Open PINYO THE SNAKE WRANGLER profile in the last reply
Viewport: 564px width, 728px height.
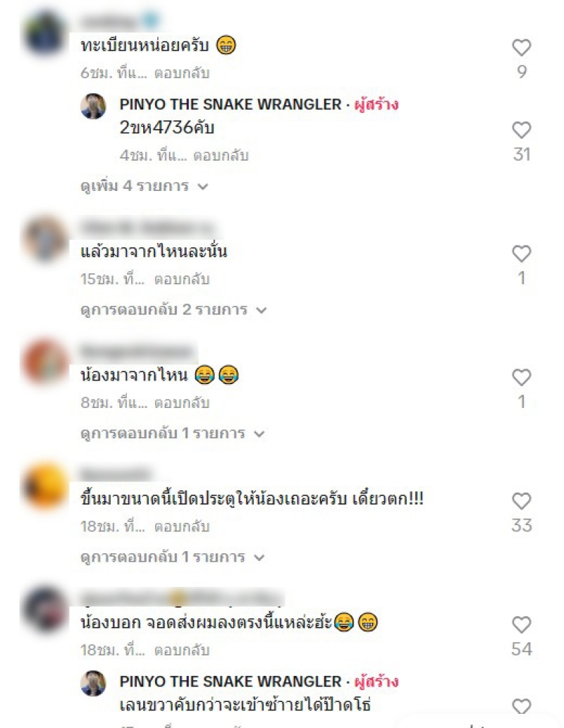click(x=231, y=681)
